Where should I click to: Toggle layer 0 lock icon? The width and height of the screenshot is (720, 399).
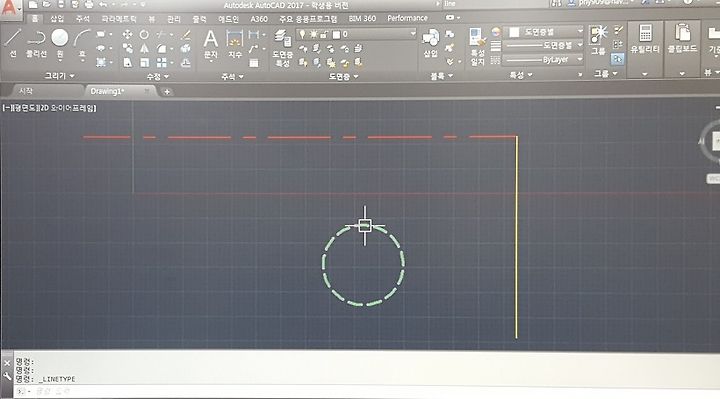coord(324,34)
